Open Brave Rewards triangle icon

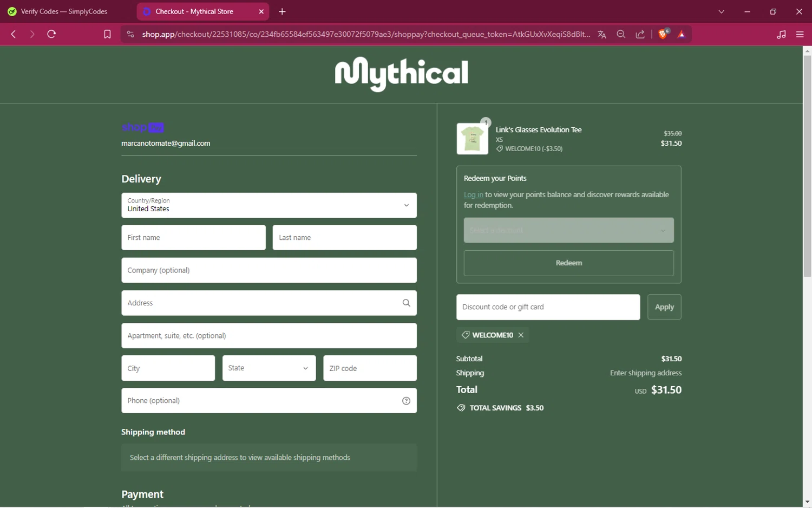(682, 34)
